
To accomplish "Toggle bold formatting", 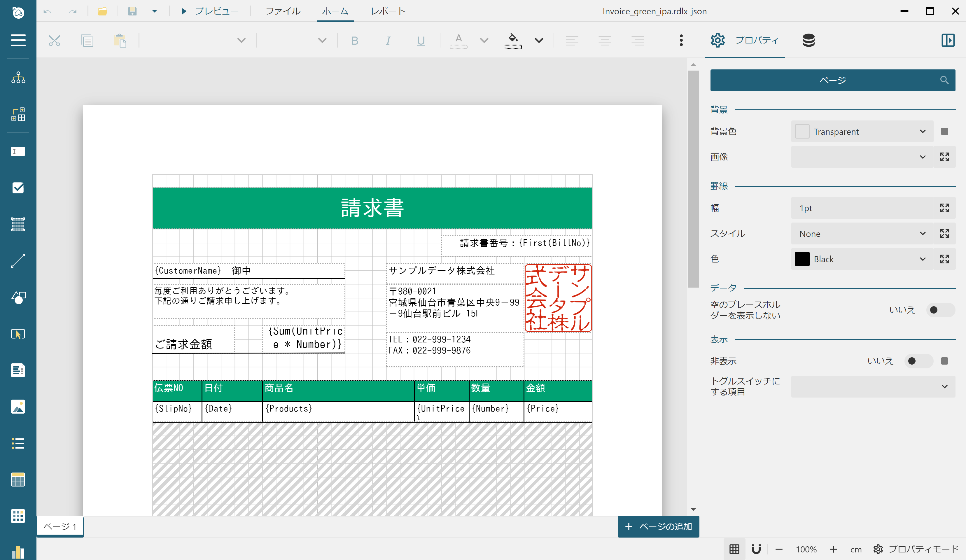I will tap(355, 41).
